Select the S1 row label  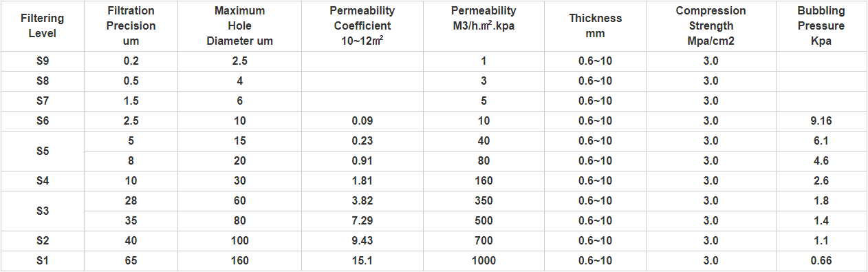point(43,261)
